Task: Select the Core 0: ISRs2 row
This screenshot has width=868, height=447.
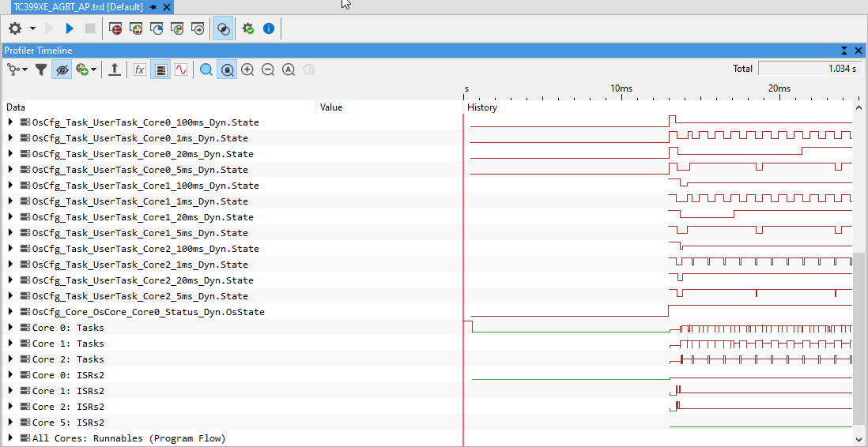Action: 68,375
